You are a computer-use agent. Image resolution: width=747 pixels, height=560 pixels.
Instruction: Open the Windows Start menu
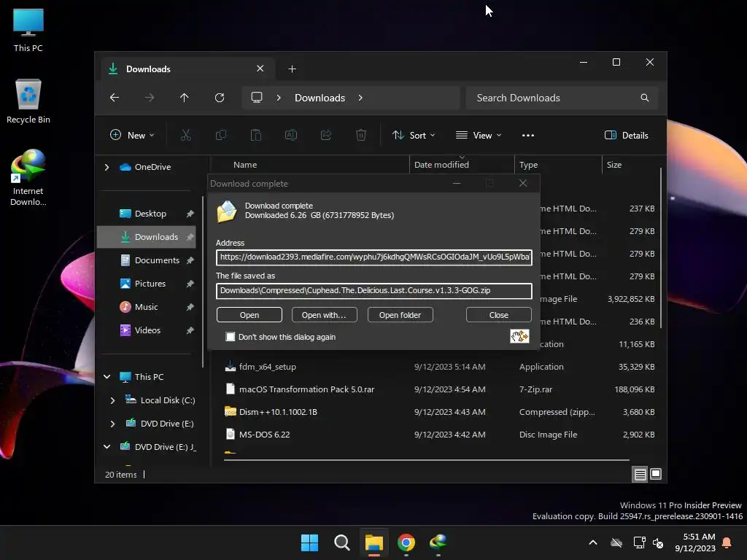pyautogui.click(x=309, y=542)
